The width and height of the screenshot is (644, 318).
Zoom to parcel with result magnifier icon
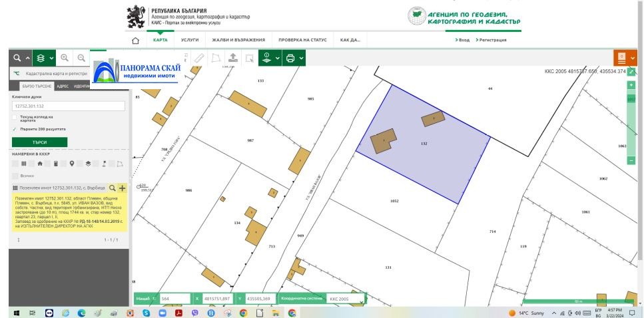pos(113,188)
